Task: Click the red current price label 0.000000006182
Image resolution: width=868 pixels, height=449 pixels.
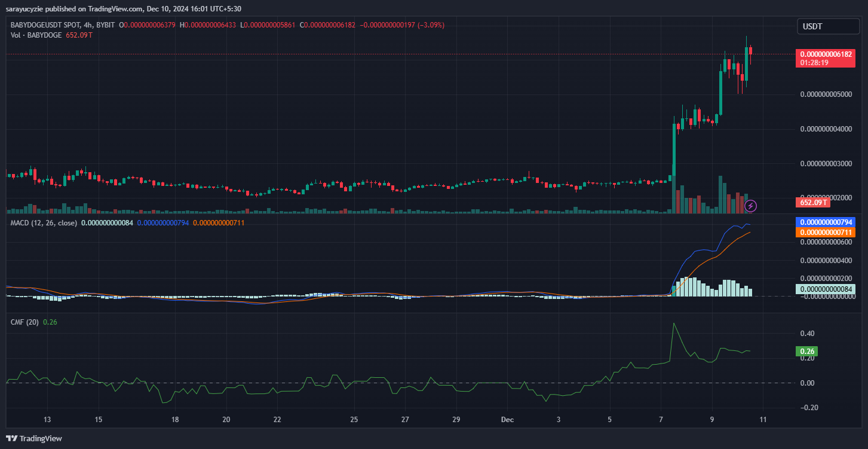Action: tap(827, 54)
